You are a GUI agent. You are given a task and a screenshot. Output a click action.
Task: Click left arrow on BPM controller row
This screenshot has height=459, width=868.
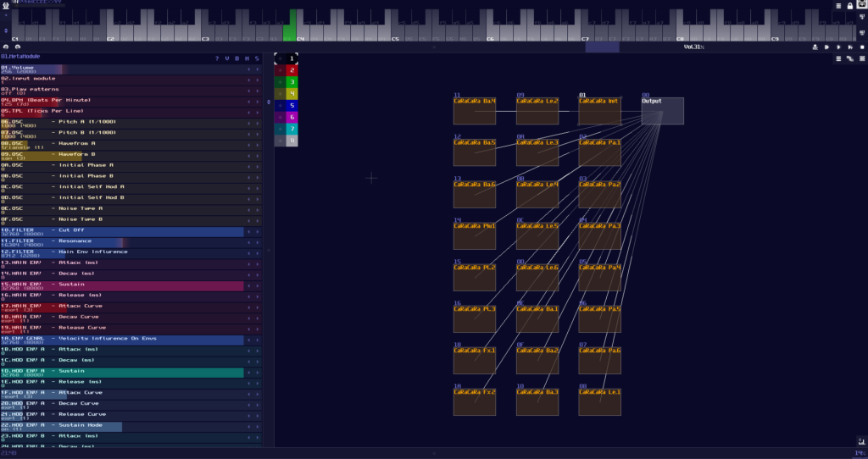coord(248,101)
